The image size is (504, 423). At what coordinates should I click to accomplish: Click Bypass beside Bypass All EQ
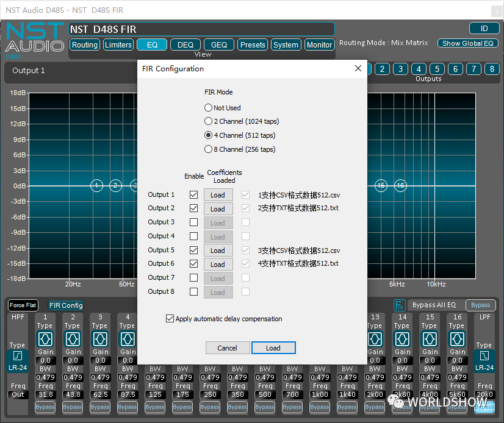481,305
